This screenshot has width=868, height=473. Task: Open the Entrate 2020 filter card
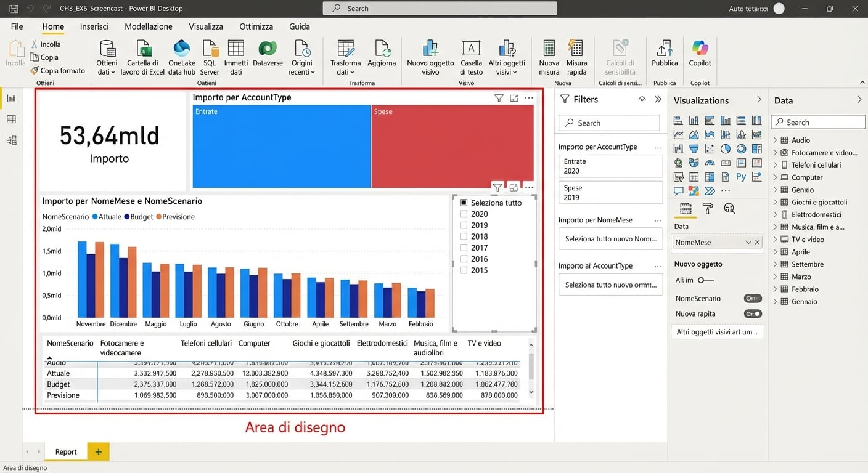[610, 166]
